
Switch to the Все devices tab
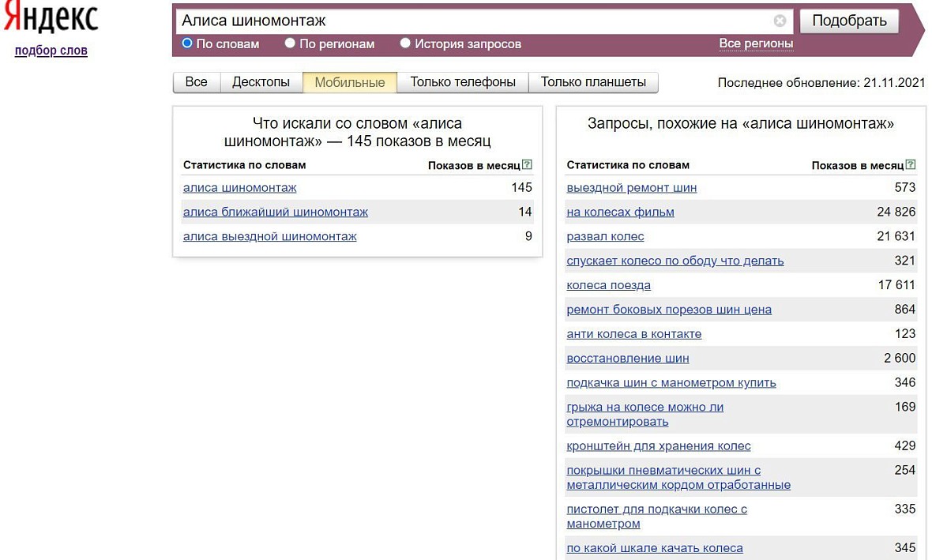[196, 81]
